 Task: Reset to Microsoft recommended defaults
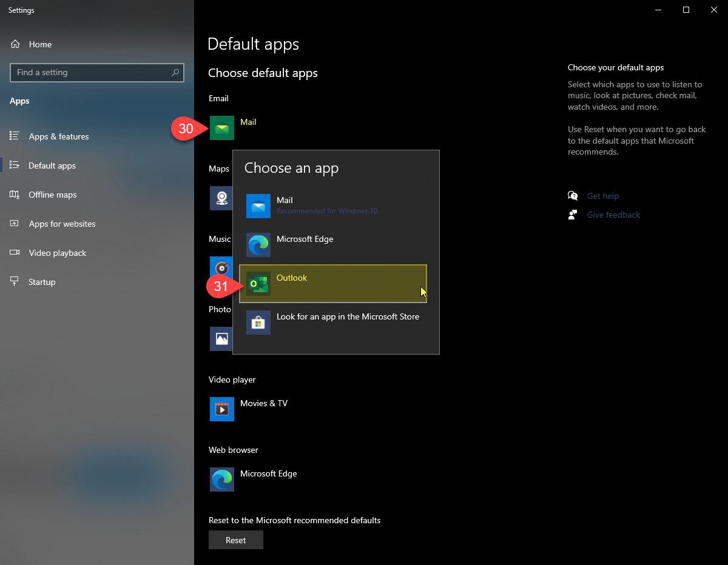(236, 540)
